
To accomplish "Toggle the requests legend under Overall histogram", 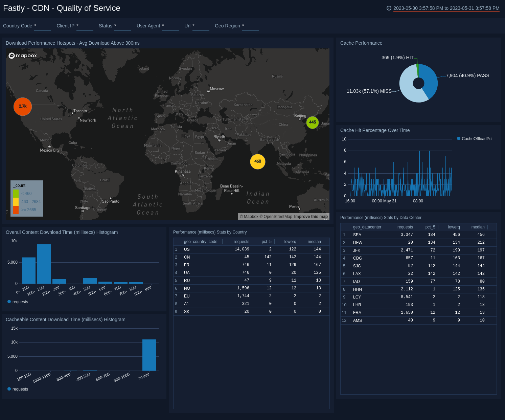I will pyautogui.click(x=18, y=302).
